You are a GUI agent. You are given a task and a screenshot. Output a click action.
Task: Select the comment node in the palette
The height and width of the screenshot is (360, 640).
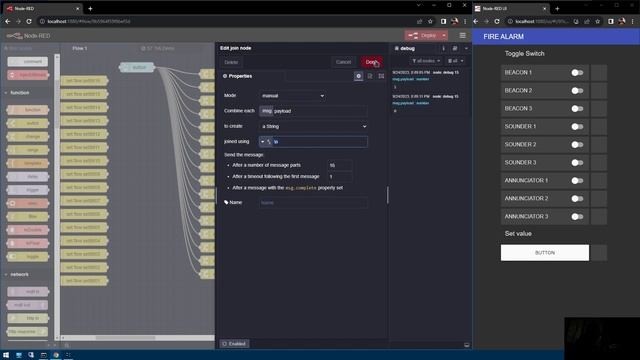(28, 62)
